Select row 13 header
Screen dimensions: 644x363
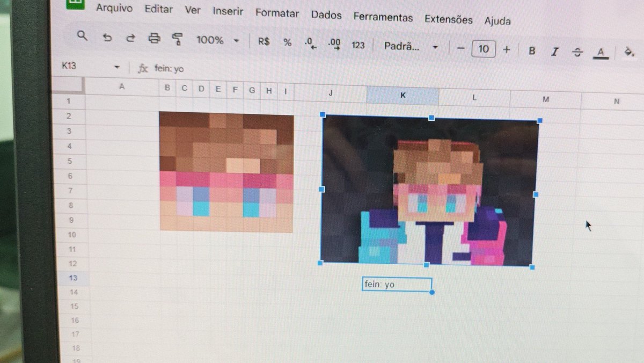[74, 278]
